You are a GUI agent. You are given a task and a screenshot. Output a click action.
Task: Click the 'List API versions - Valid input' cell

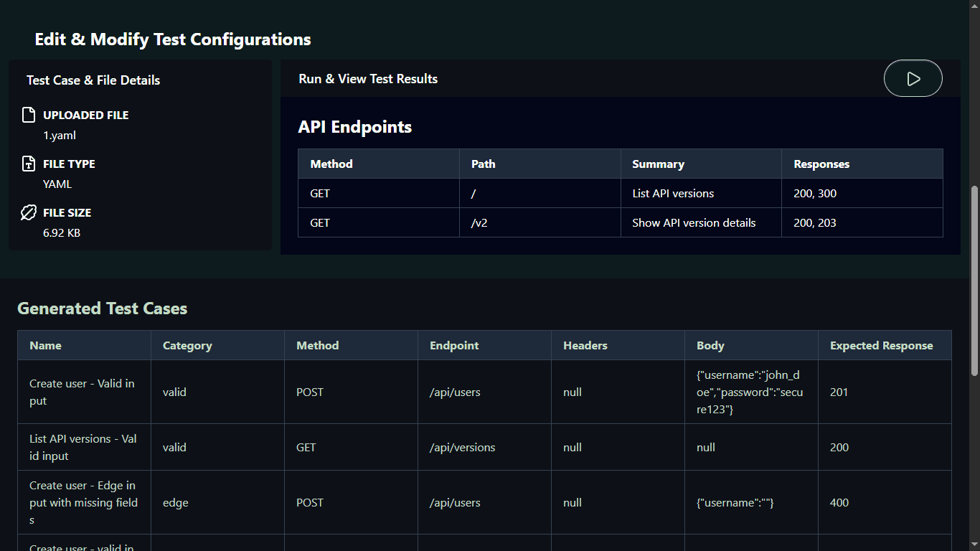pos(85,447)
